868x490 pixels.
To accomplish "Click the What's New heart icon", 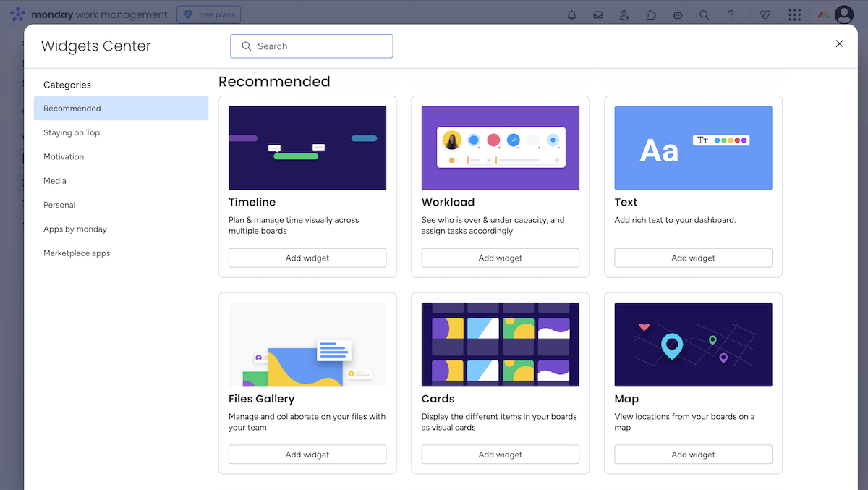I will [x=765, y=14].
